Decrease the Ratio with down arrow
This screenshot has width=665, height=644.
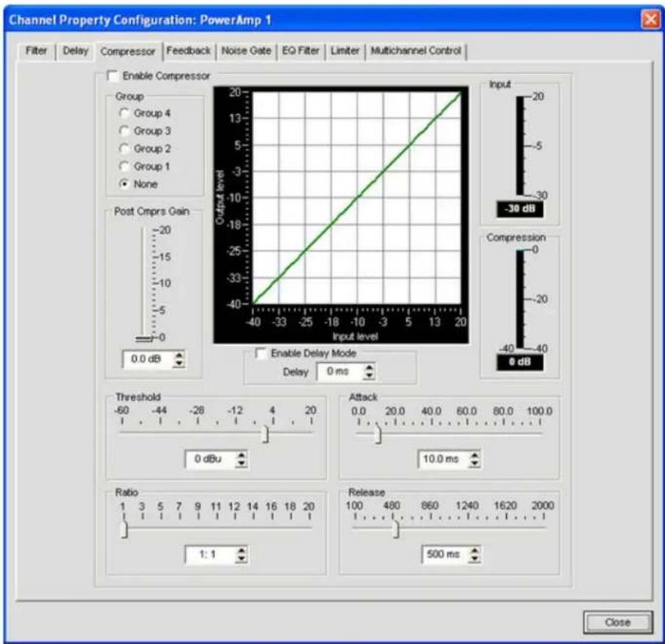241,559
